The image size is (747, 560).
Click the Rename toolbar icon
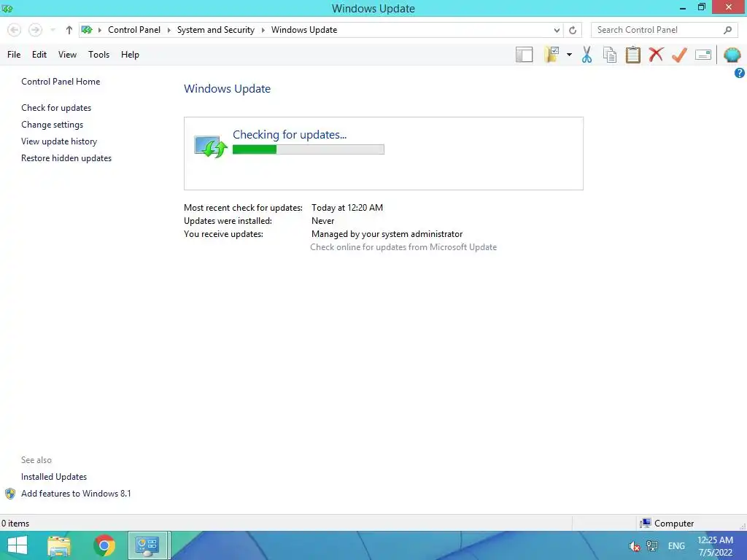(x=703, y=55)
